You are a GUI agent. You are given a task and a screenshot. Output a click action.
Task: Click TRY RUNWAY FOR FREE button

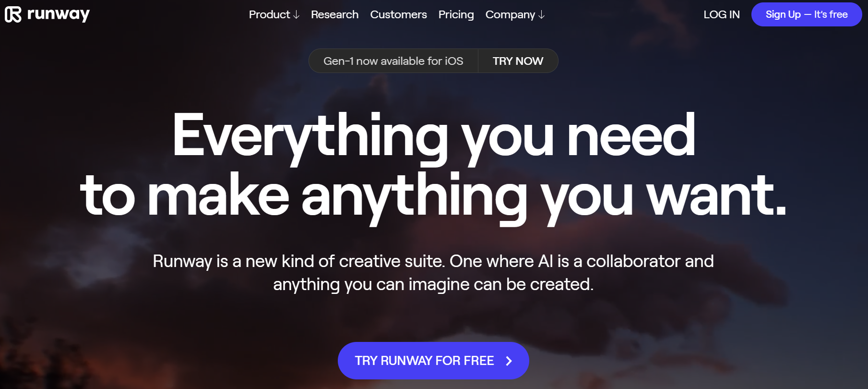point(433,361)
